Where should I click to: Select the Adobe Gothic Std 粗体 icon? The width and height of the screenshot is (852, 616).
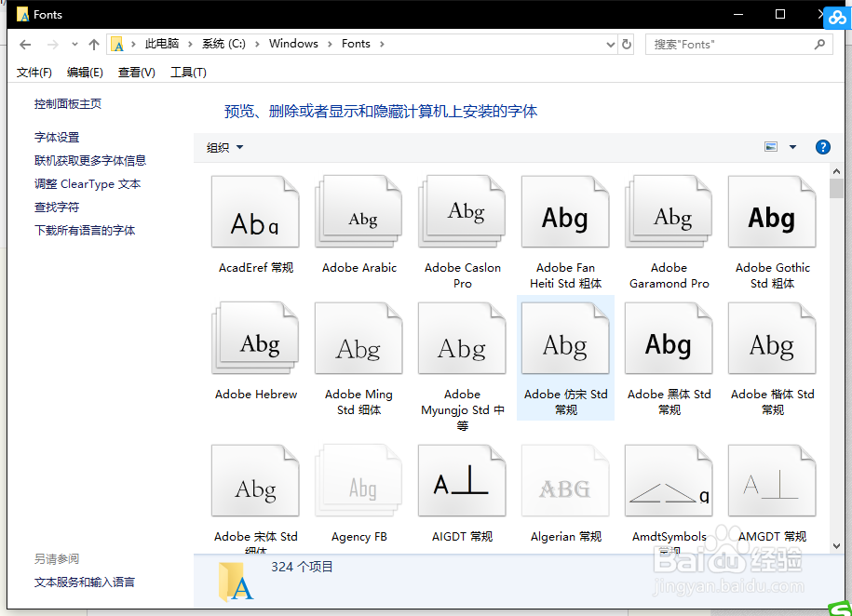pos(772,212)
